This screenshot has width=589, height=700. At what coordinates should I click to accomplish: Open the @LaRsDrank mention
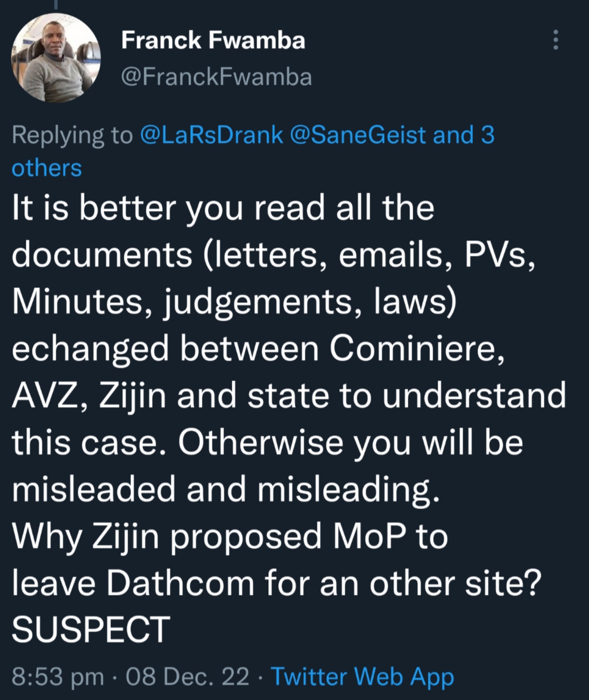[x=211, y=135]
